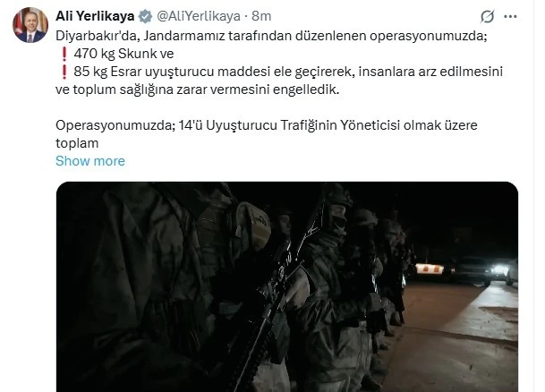Open the three-dot more options menu
This screenshot has width=545, height=392.
click(x=510, y=16)
